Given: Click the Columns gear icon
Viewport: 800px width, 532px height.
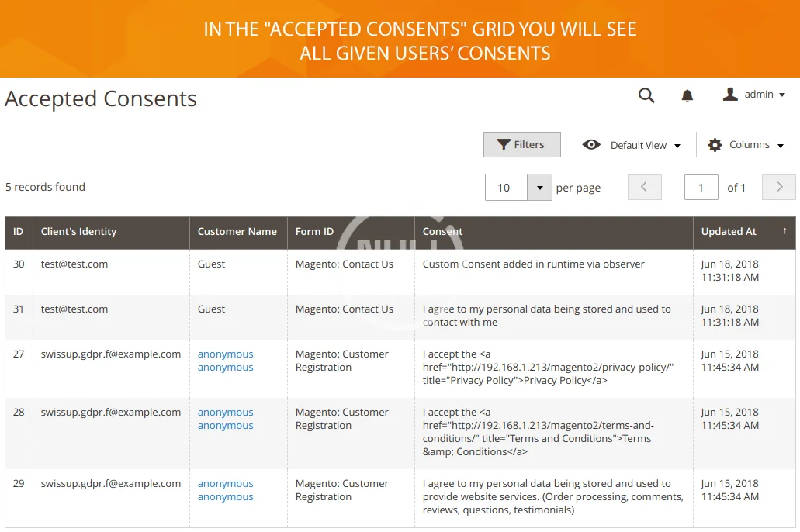Looking at the screenshot, I should (x=715, y=145).
